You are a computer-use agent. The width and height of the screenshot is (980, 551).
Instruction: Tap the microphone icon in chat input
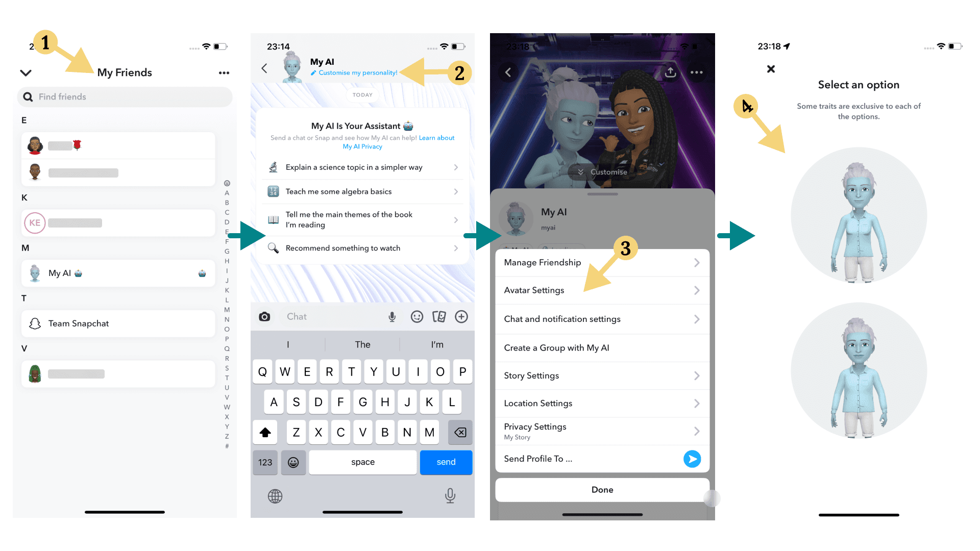tap(390, 315)
